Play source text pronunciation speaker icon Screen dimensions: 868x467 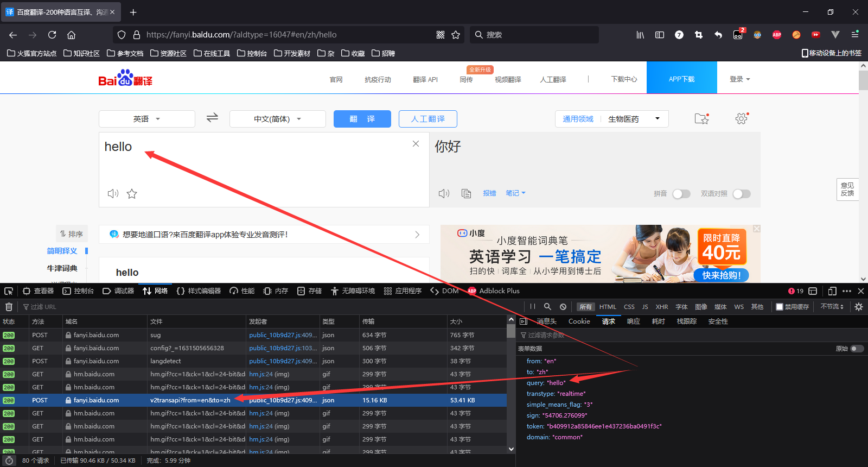click(113, 194)
